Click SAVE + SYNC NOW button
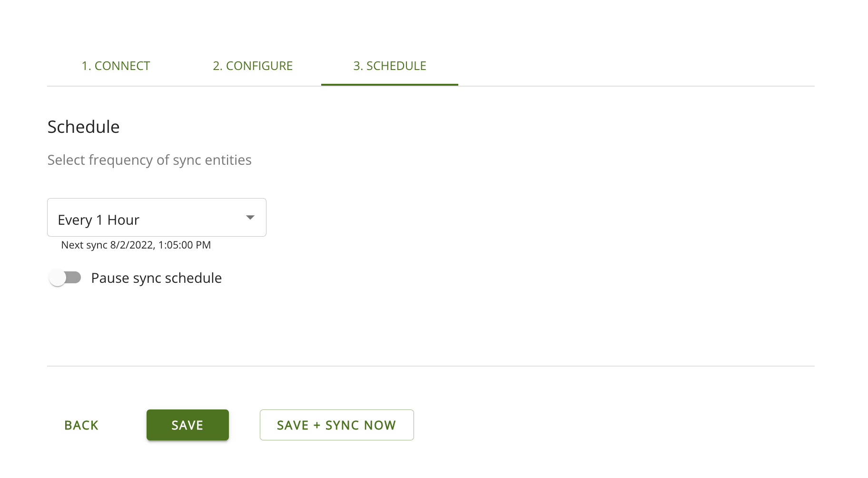The width and height of the screenshot is (868, 478). pos(337,425)
